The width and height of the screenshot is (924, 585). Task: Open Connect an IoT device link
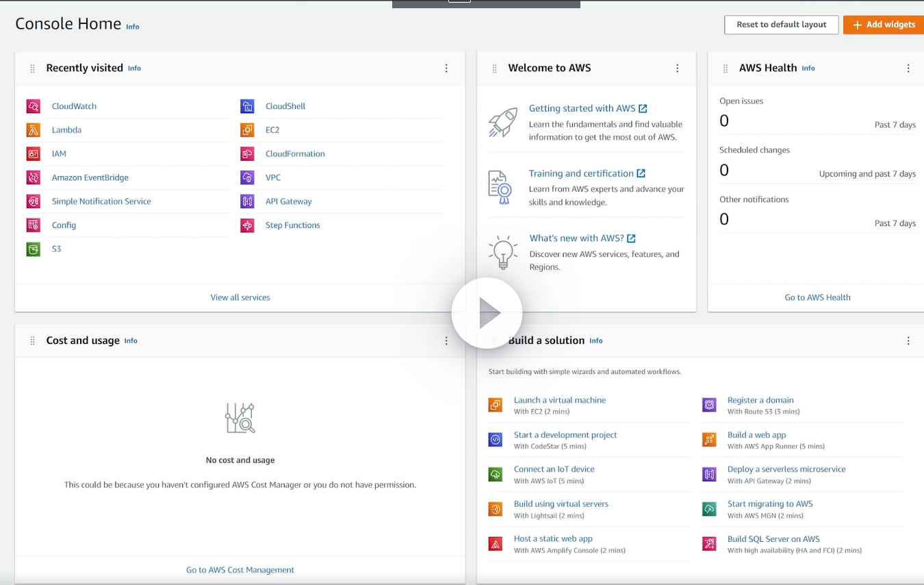pos(554,469)
